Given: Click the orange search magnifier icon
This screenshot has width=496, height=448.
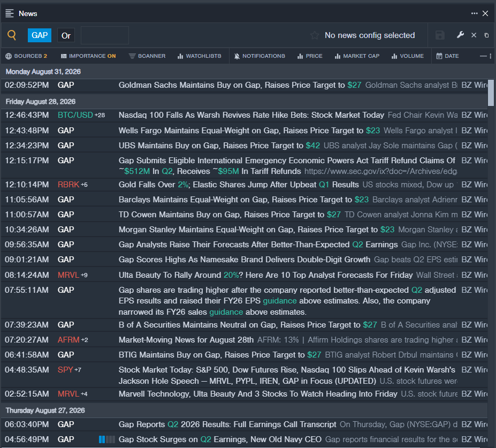Looking at the screenshot, I should (x=12, y=35).
